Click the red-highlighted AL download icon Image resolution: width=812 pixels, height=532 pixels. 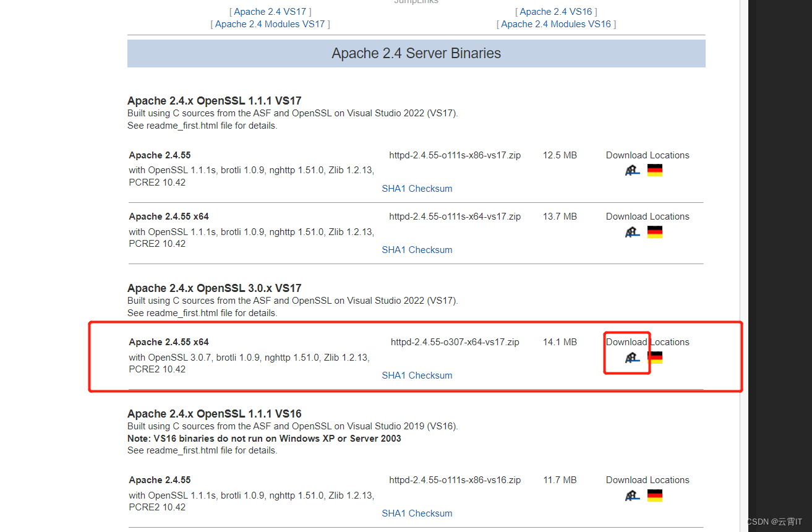(x=632, y=357)
